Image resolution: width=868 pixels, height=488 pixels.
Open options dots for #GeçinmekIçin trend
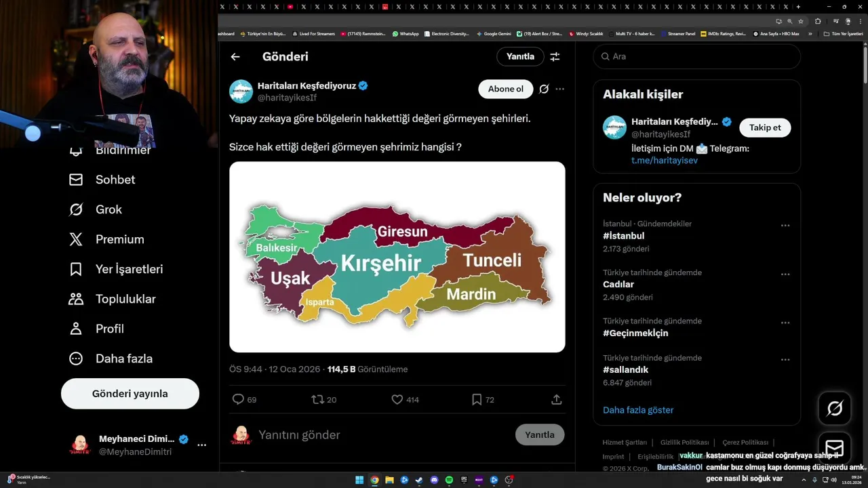coord(785,323)
